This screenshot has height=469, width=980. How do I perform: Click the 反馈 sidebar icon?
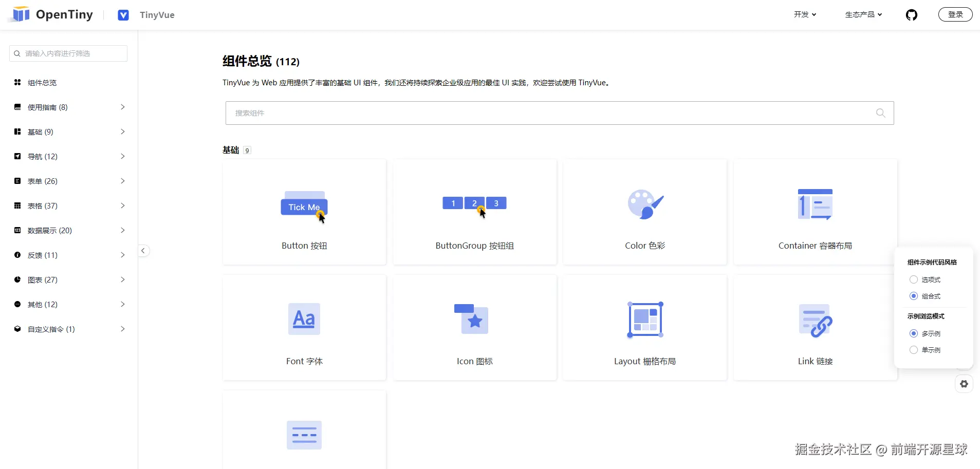[17, 255]
